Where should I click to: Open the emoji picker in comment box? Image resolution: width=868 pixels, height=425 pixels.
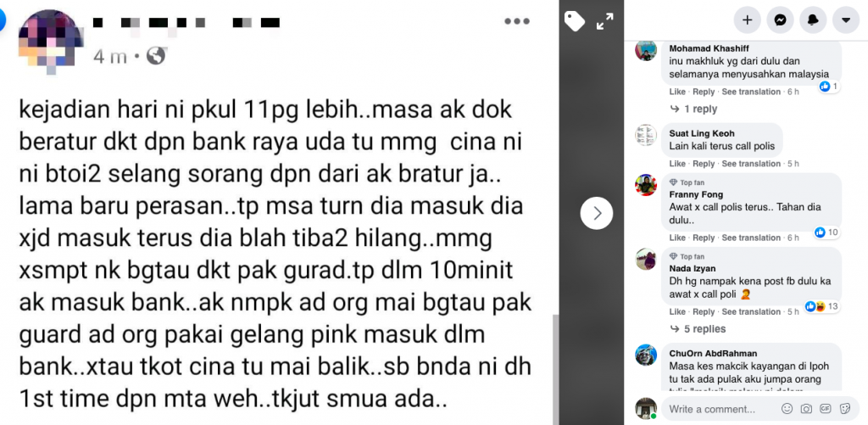tap(787, 409)
